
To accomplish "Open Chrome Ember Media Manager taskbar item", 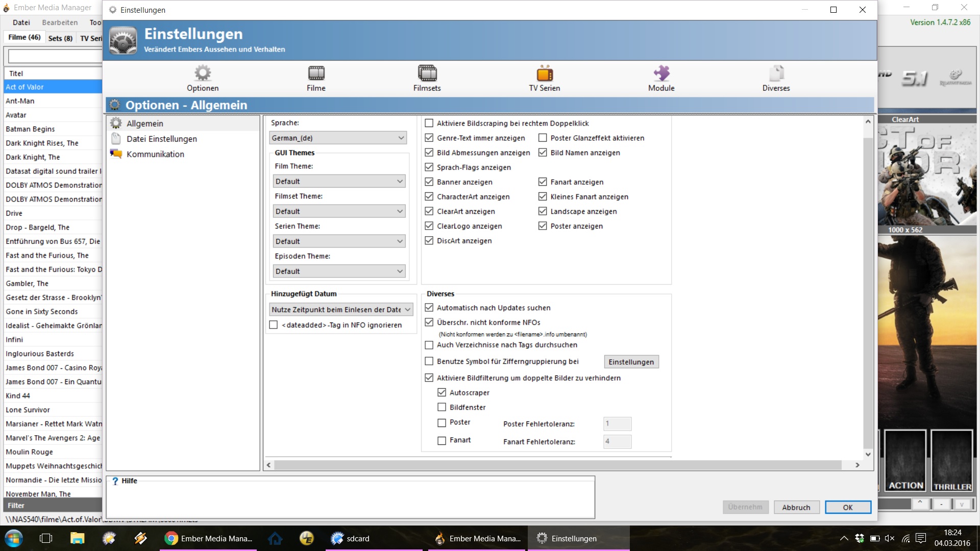I will tap(209, 538).
